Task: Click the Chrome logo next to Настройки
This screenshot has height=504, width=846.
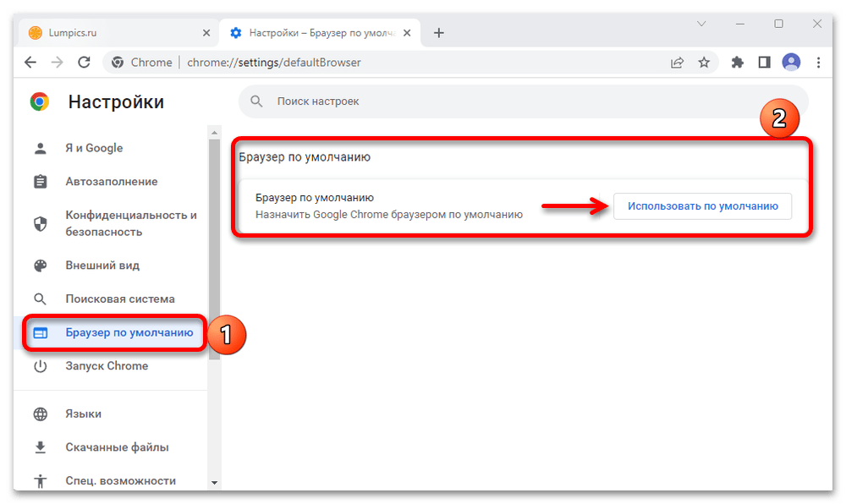Action: 40,101
